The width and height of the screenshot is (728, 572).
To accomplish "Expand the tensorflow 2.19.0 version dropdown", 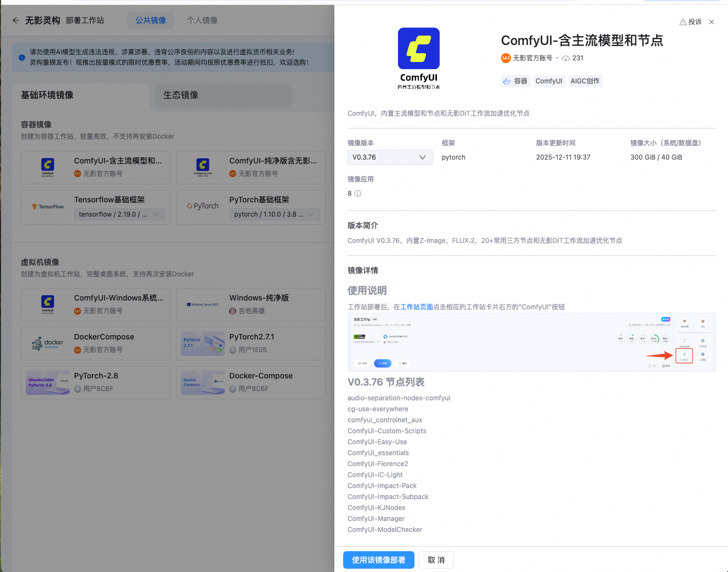I will pos(120,214).
